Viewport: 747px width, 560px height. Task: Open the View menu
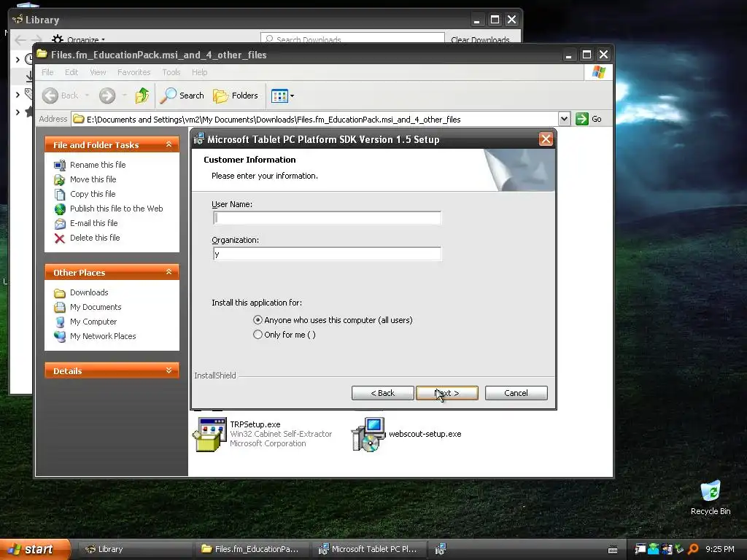[x=98, y=72]
